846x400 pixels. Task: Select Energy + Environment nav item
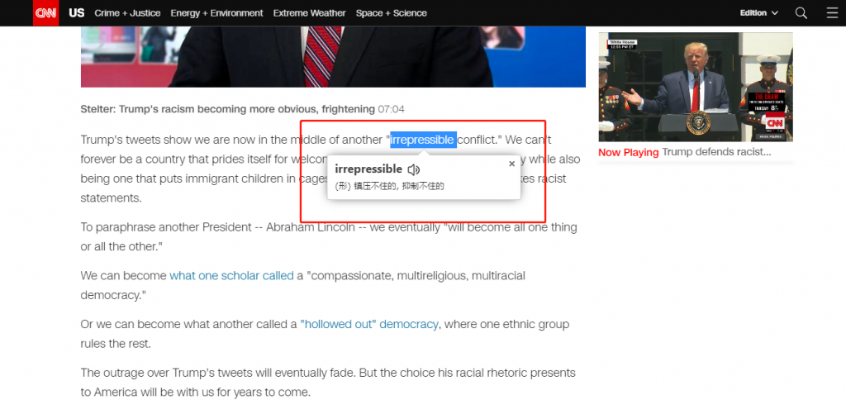pos(217,13)
